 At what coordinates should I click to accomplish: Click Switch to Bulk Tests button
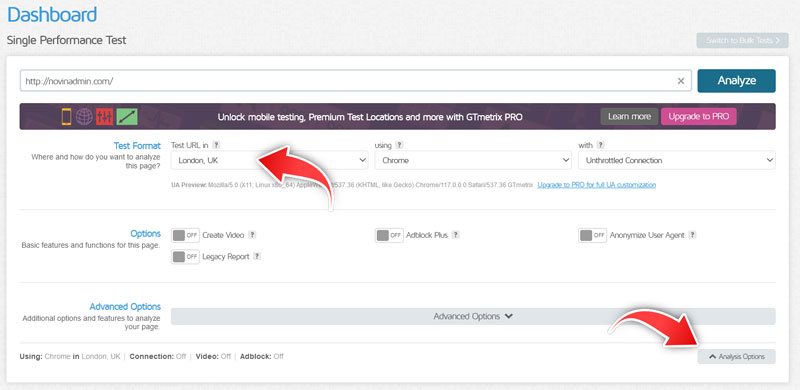(742, 40)
